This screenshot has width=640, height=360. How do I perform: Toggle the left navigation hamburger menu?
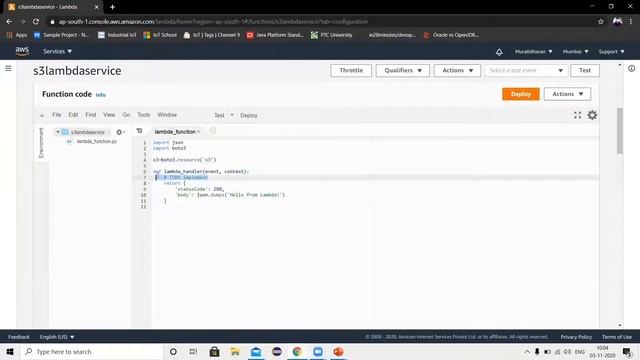click(8, 69)
